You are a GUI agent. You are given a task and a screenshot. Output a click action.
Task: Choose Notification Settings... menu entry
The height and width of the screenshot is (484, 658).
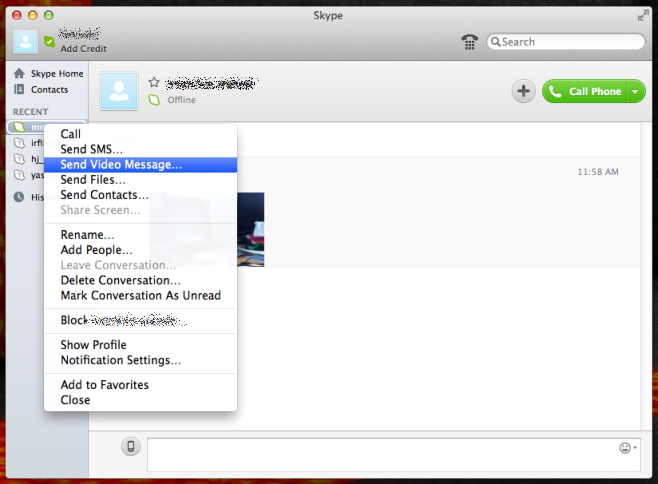point(141,360)
